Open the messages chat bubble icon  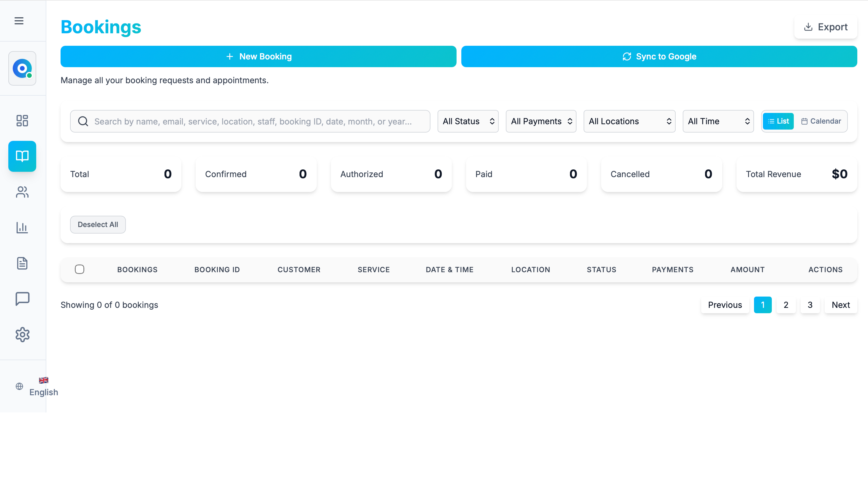(x=22, y=299)
